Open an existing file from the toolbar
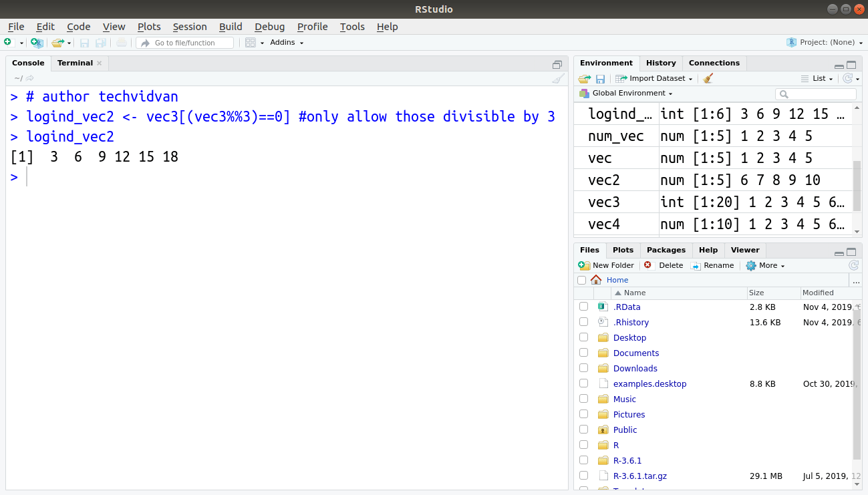The image size is (868, 495). point(57,42)
